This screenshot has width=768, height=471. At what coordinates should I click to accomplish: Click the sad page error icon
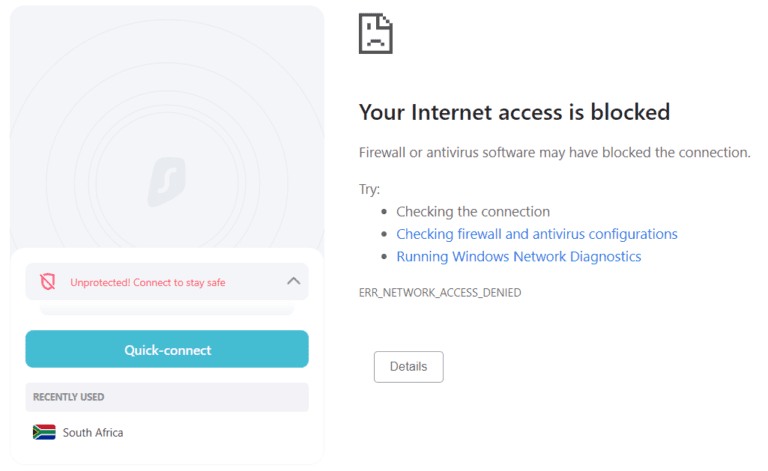click(376, 33)
